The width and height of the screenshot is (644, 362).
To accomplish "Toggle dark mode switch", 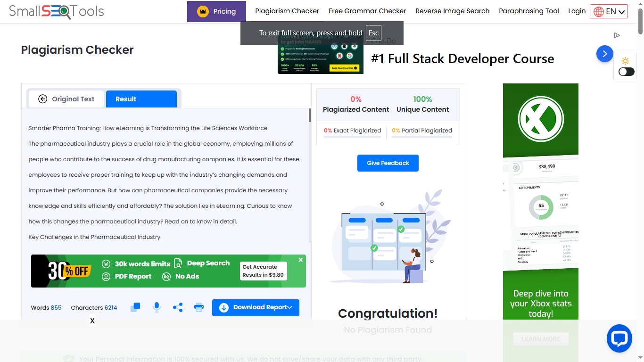I will [627, 72].
